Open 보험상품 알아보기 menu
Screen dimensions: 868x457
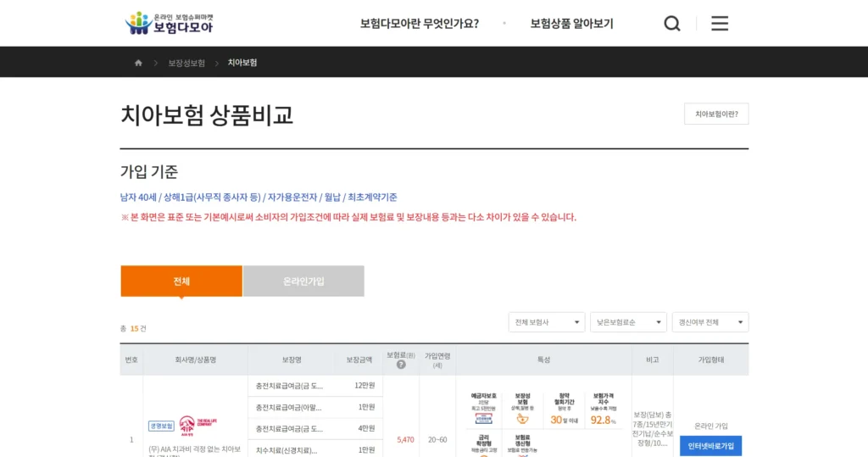pyautogui.click(x=572, y=23)
